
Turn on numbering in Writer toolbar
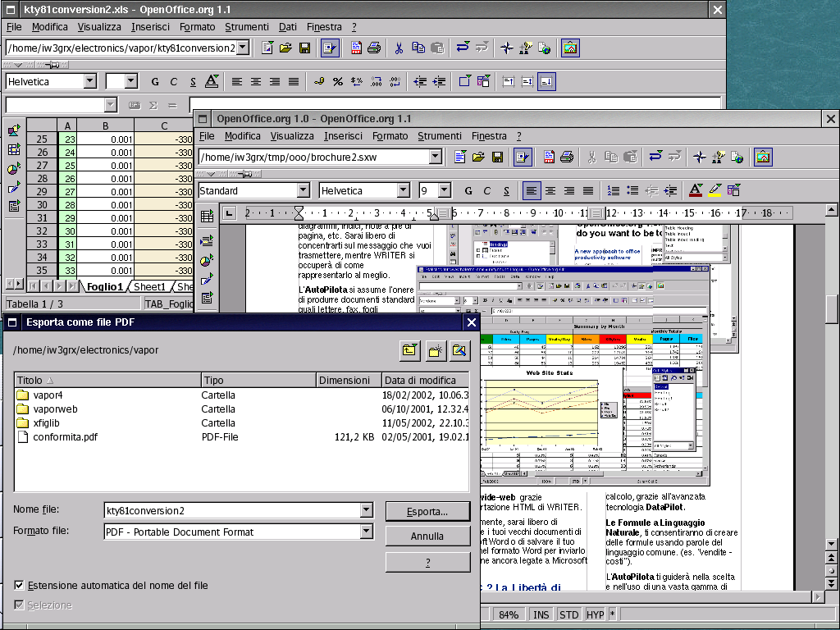click(x=614, y=190)
